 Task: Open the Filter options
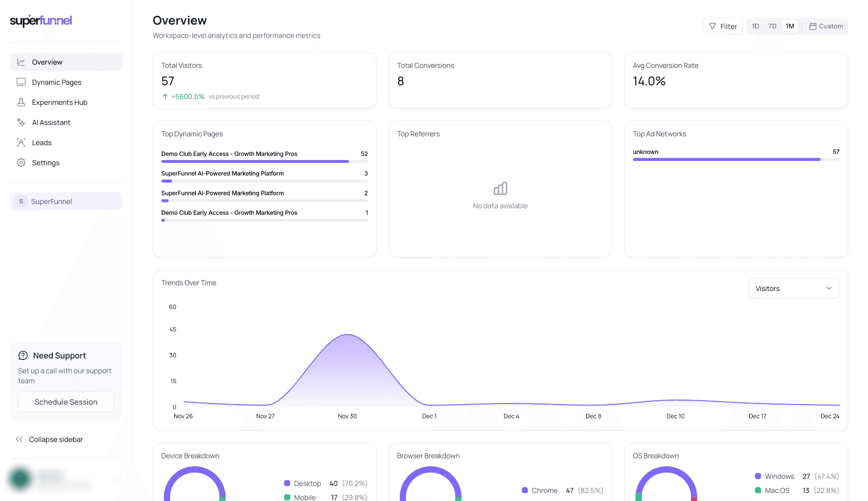click(723, 26)
